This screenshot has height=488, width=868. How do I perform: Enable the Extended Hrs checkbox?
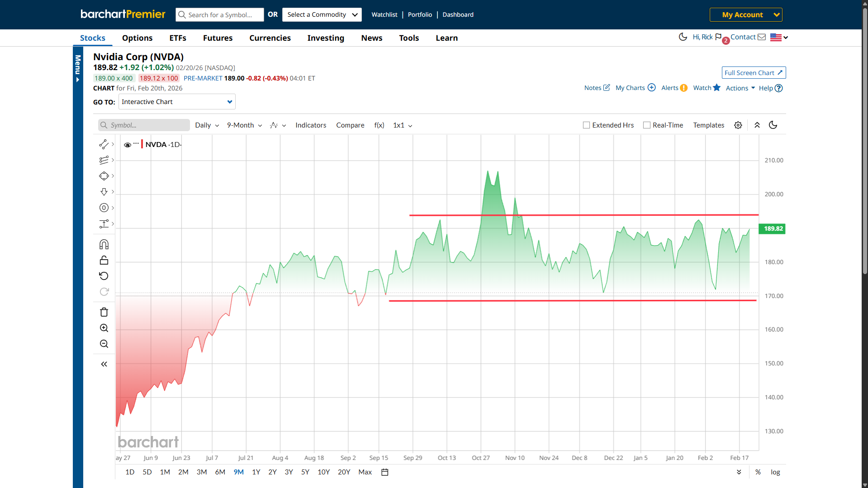[586, 125]
